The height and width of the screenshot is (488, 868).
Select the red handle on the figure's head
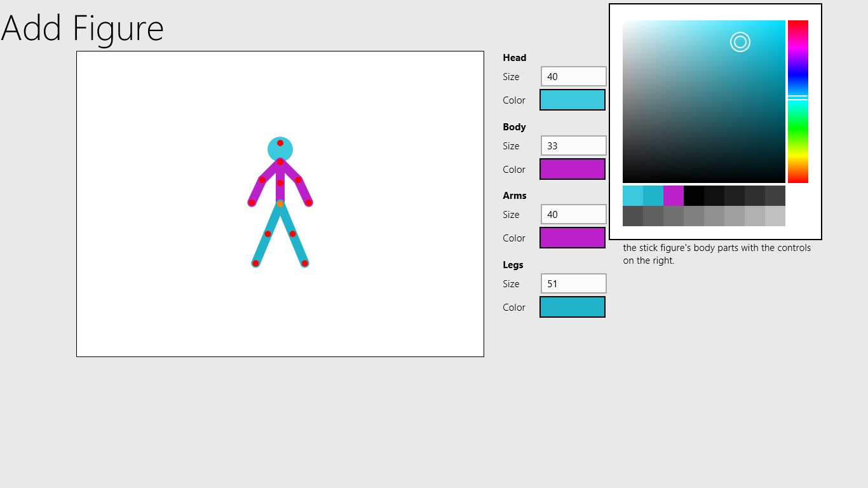(x=280, y=143)
